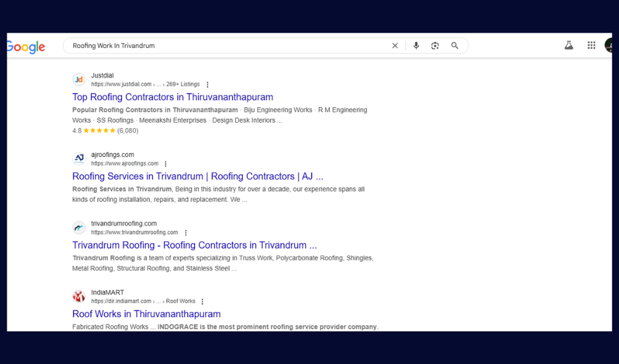The width and height of the screenshot is (619, 364).
Task: Clear the search query with the X icon
Action: pos(395,46)
